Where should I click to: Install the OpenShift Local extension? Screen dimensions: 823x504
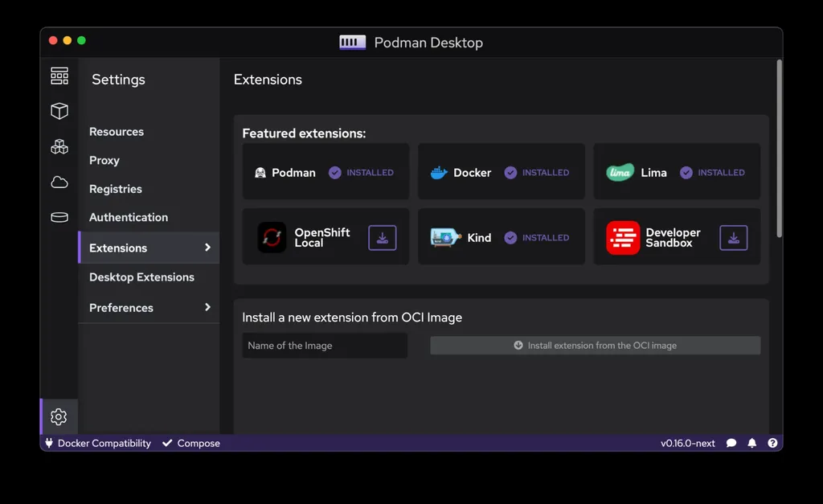point(382,238)
